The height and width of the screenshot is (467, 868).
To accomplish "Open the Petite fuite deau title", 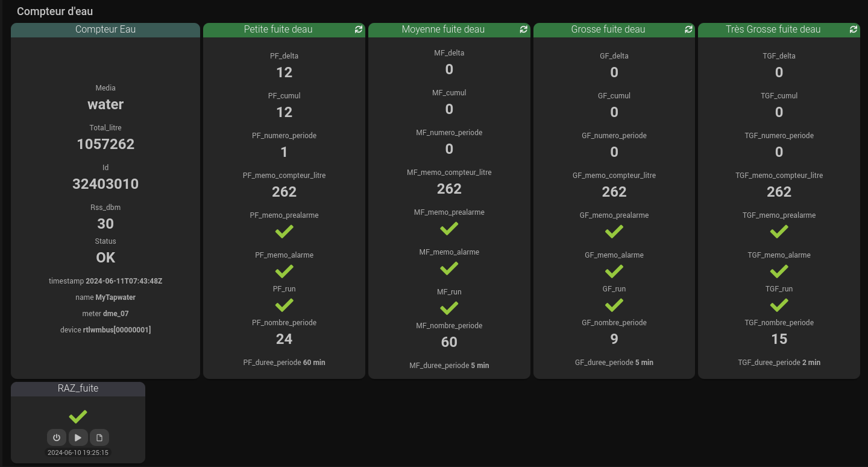I will (278, 29).
